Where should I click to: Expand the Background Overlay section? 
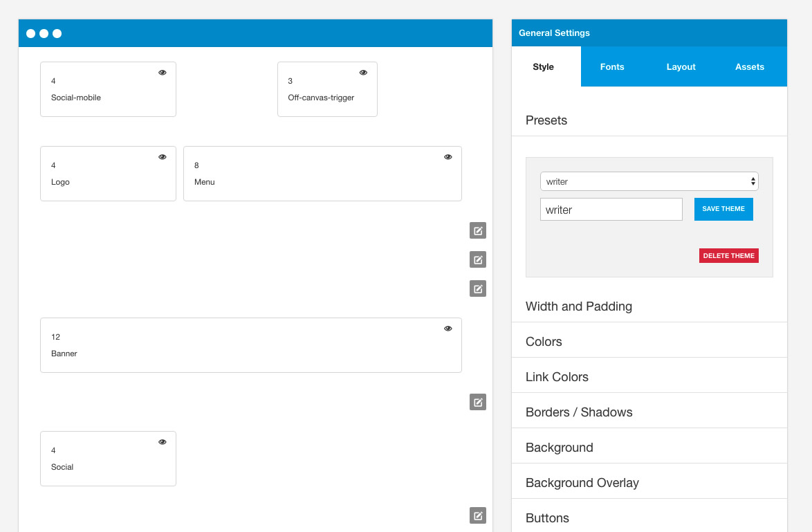coord(582,483)
